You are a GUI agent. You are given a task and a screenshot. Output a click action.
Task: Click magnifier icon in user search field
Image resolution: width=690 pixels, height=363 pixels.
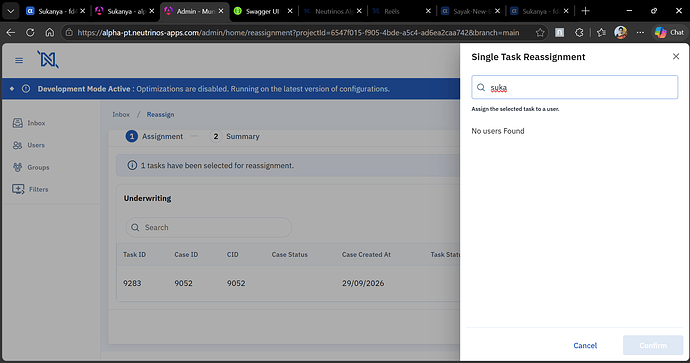[481, 88]
